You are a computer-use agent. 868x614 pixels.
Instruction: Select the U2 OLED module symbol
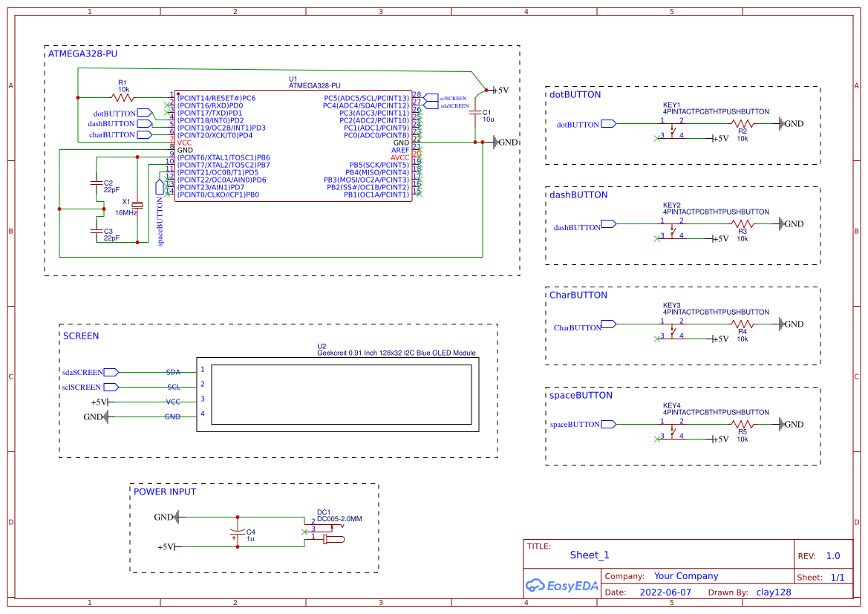tap(338, 395)
